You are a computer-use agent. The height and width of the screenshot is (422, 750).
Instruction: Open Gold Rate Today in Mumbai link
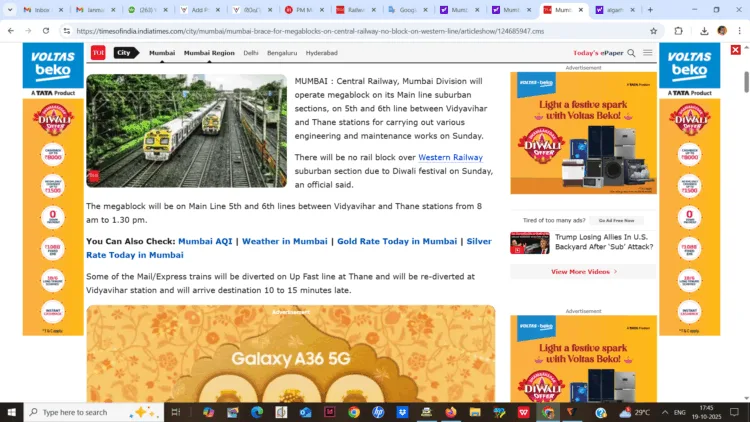397,241
